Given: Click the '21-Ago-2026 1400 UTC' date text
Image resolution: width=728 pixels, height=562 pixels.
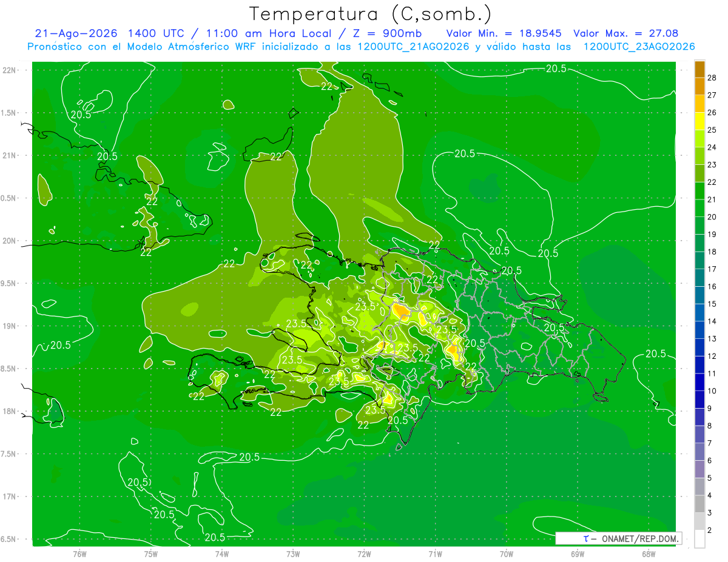Looking at the screenshot, I should click(107, 33).
